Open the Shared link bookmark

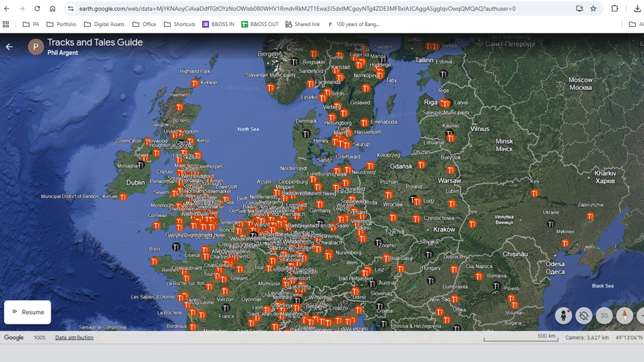[302, 25]
